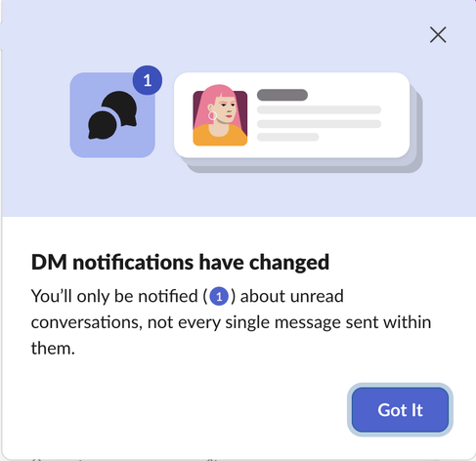Click the Got It button
Screen dimensions: 476x461
click(400, 409)
